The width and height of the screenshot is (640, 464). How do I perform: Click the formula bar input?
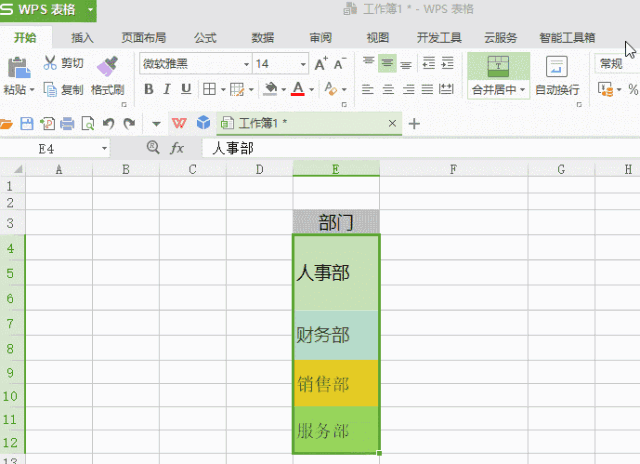pyautogui.click(x=420, y=148)
